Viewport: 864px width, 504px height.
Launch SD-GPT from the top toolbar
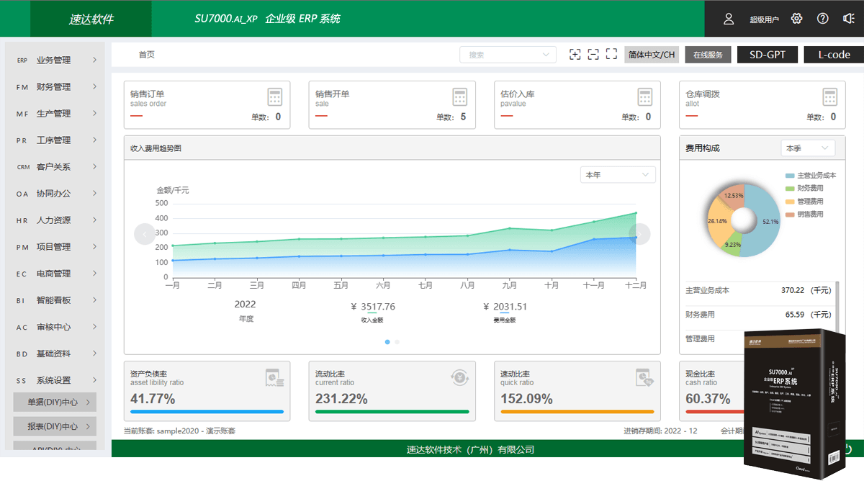767,54
